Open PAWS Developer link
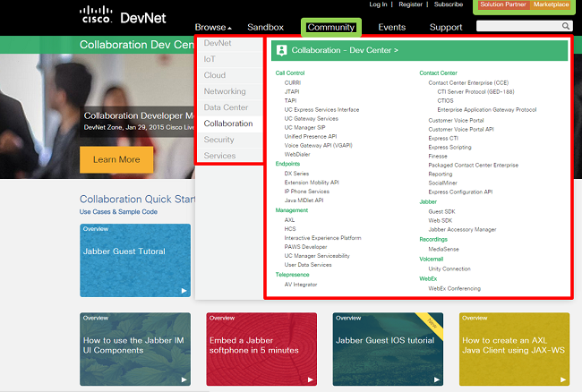582x392 pixels. point(305,247)
